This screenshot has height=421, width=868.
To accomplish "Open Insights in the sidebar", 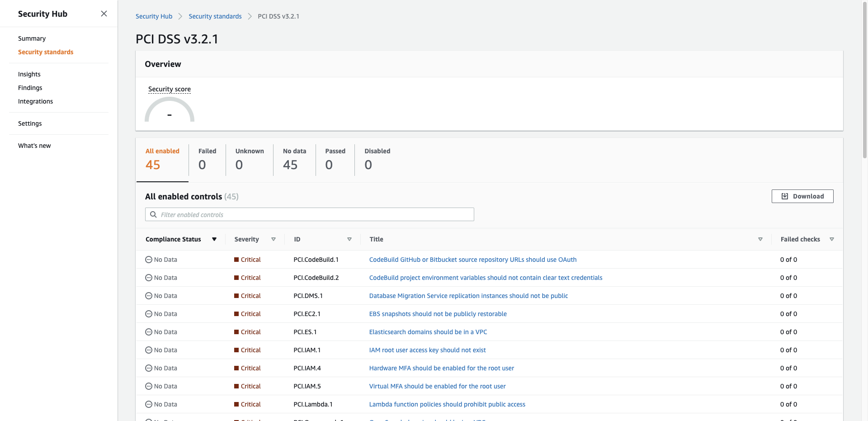I will point(29,74).
